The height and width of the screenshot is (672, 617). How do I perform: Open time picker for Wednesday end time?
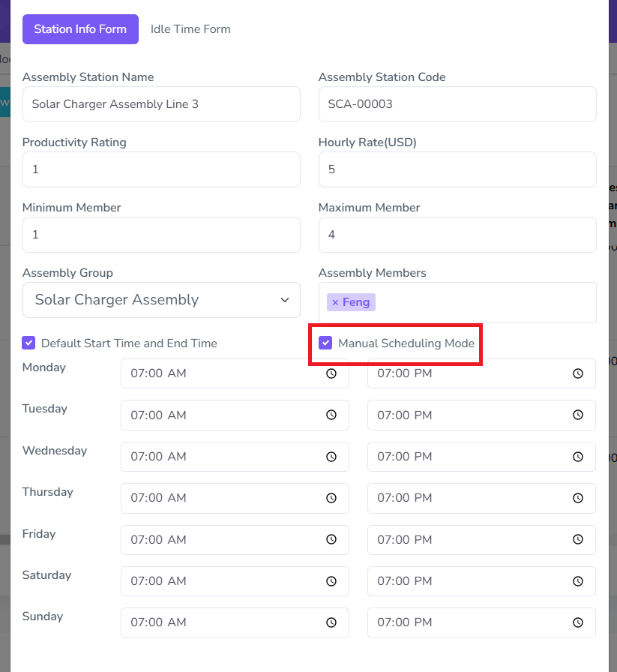578,457
